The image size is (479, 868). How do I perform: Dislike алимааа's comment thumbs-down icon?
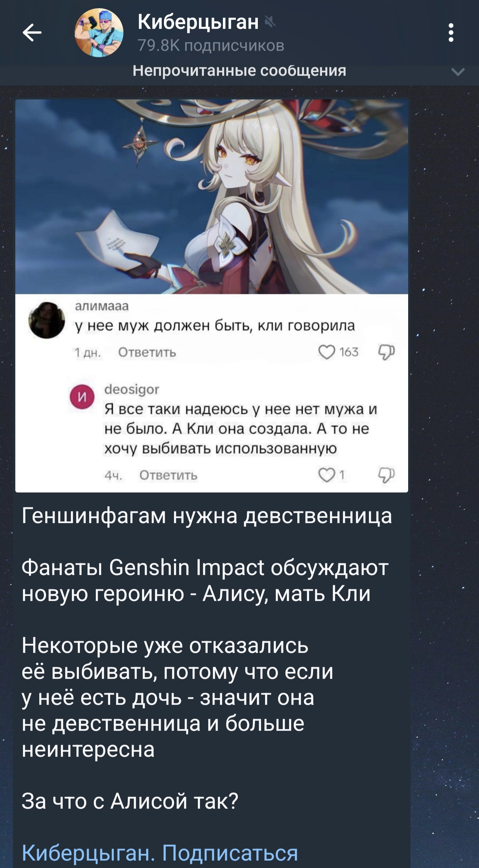click(386, 352)
